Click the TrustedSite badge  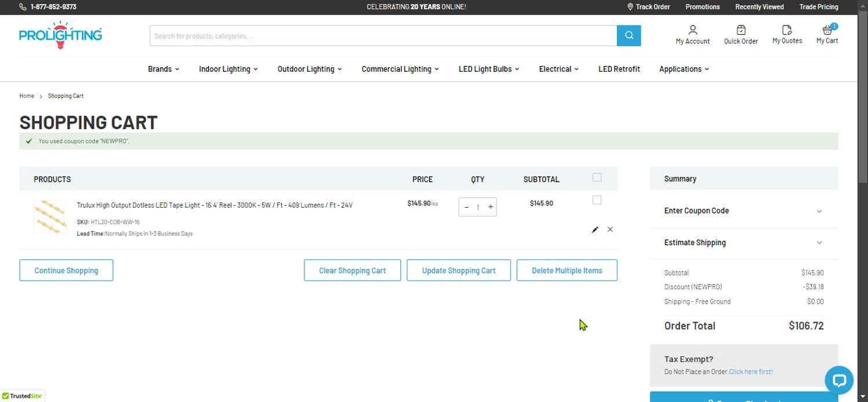pyautogui.click(x=22, y=396)
